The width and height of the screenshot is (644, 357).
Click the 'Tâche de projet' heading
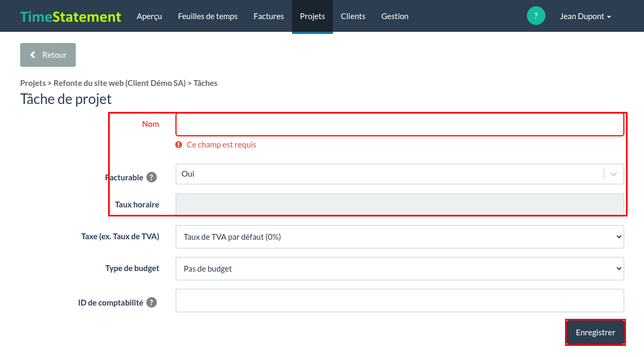click(66, 99)
